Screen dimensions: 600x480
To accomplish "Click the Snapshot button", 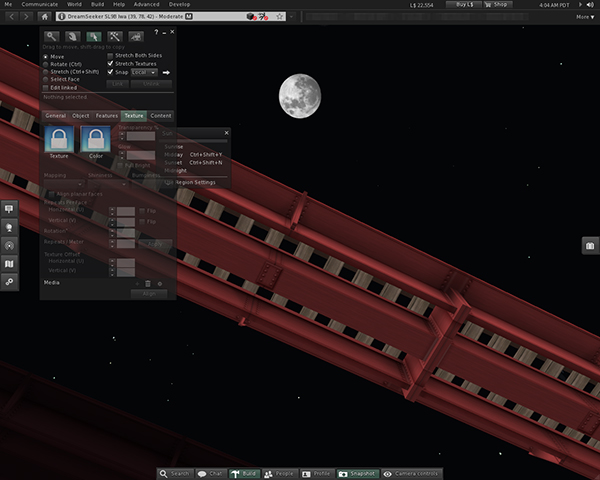I will (358, 474).
